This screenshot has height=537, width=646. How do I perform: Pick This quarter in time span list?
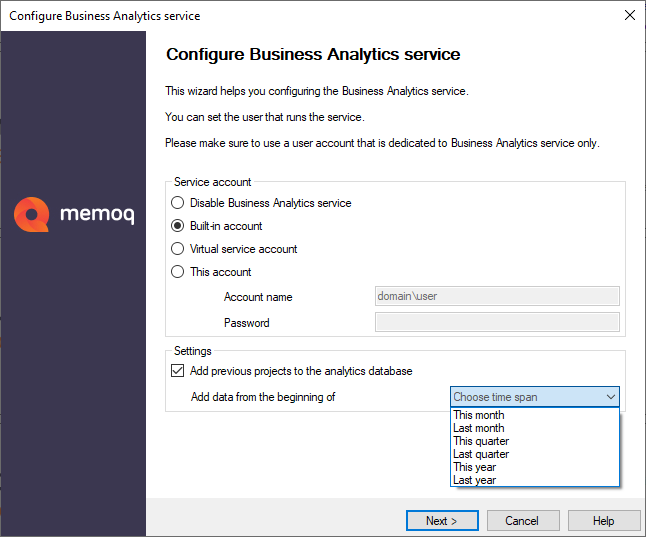[x=481, y=441]
